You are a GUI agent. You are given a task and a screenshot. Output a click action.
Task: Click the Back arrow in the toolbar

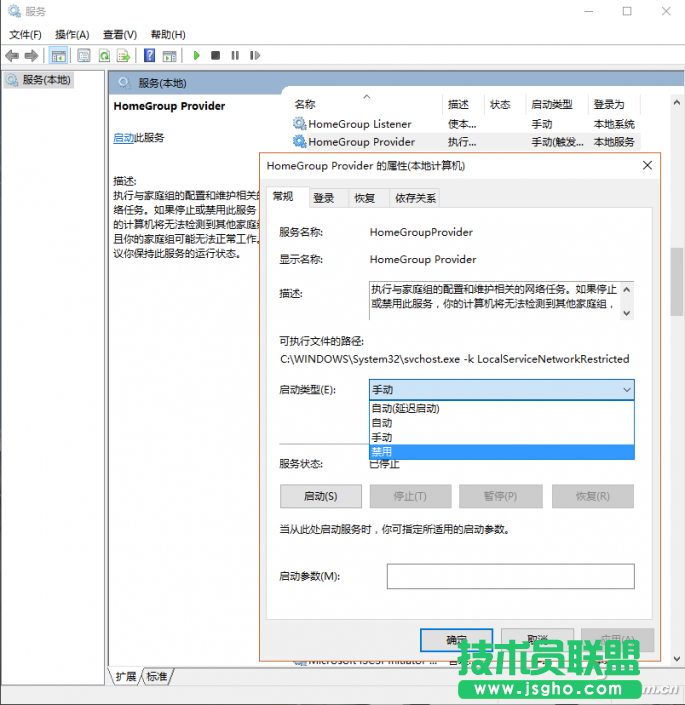[12, 56]
